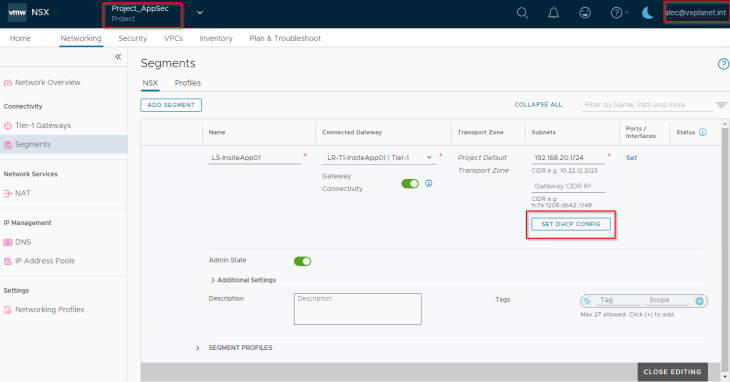This screenshot has width=730, height=382.
Task: Collapse the left sidebar with double chevron
Action: point(118,57)
